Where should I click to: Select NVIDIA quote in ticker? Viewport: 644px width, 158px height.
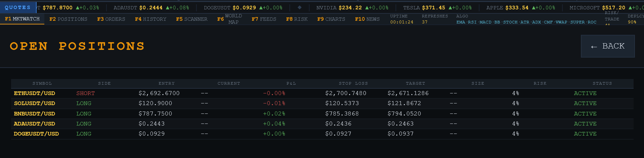[x=352, y=7]
